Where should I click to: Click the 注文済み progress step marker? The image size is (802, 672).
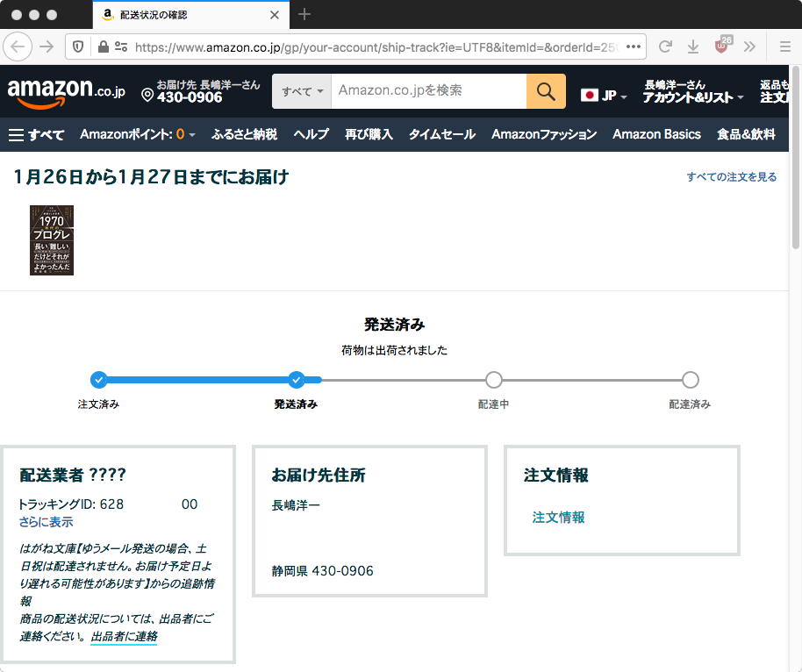click(x=99, y=380)
